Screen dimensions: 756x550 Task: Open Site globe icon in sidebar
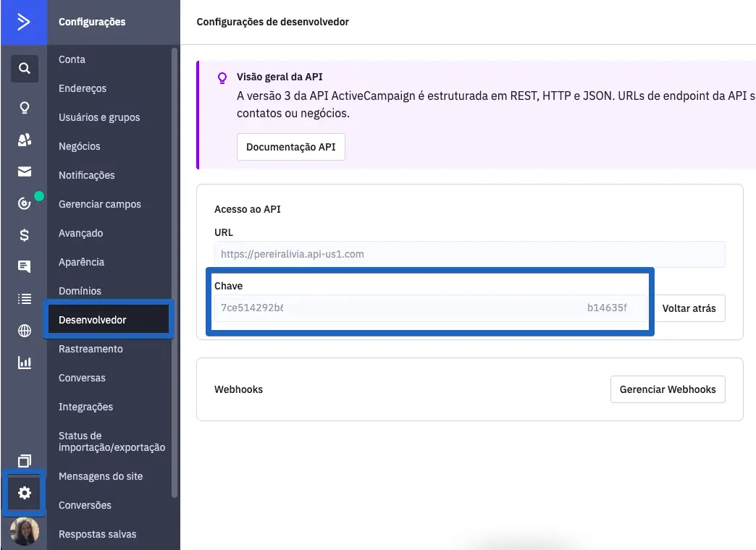coord(24,331)
